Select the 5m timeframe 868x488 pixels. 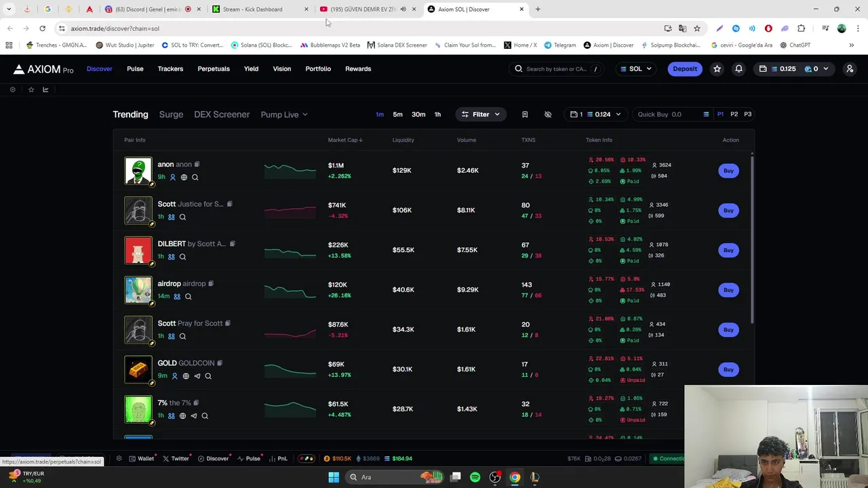(398, 115)
